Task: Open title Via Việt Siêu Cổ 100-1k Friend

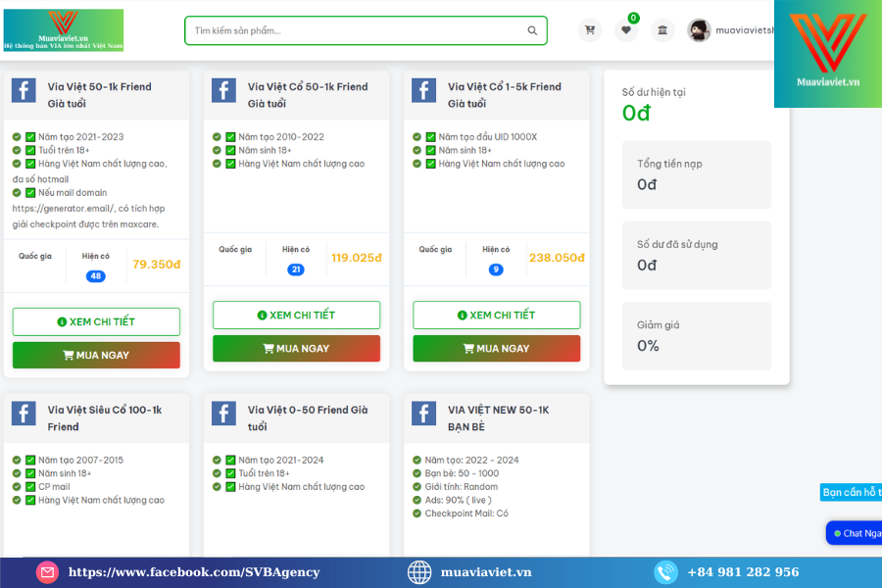Action: pos(105,418)
